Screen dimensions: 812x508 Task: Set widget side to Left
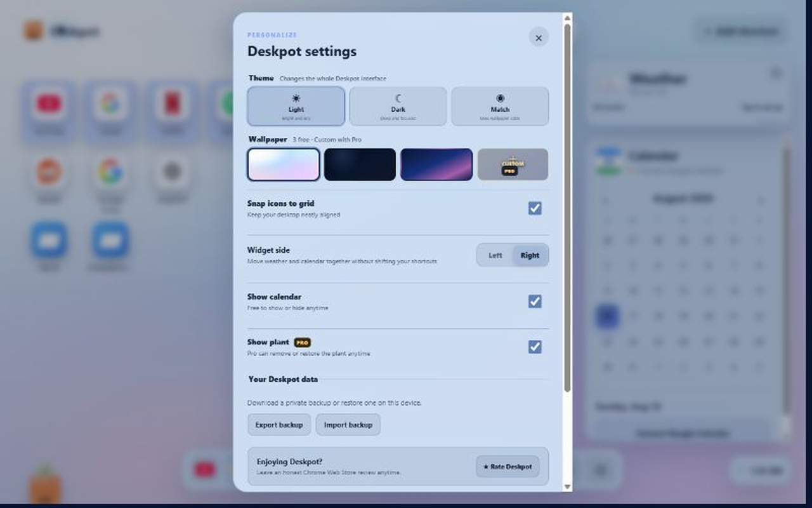[x=495, y=255]
